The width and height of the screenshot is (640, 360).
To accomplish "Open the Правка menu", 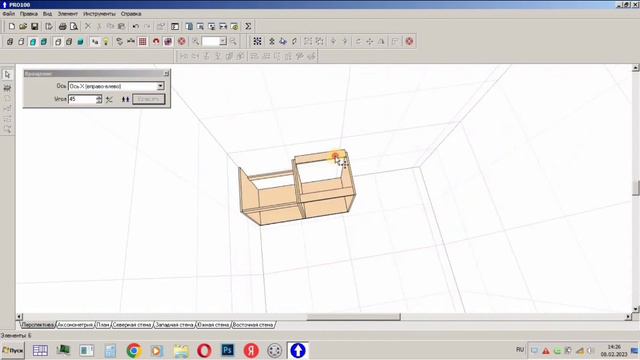I will coord(29,14).
